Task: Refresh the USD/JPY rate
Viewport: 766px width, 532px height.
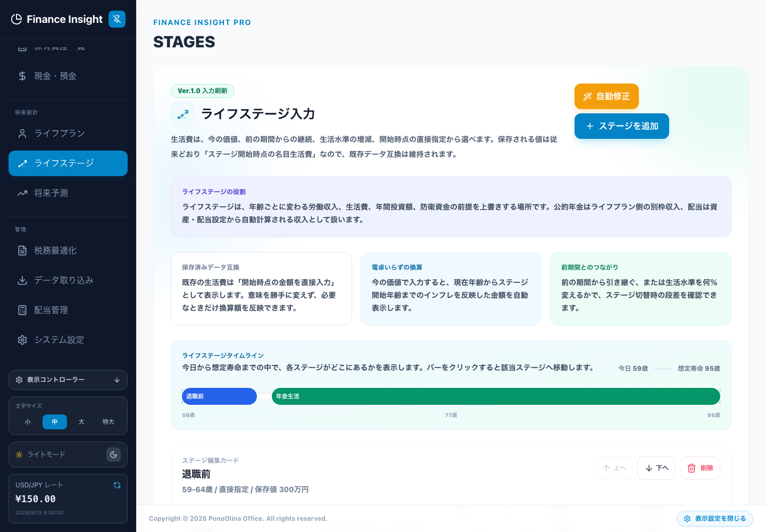Action: click(117, 485)
